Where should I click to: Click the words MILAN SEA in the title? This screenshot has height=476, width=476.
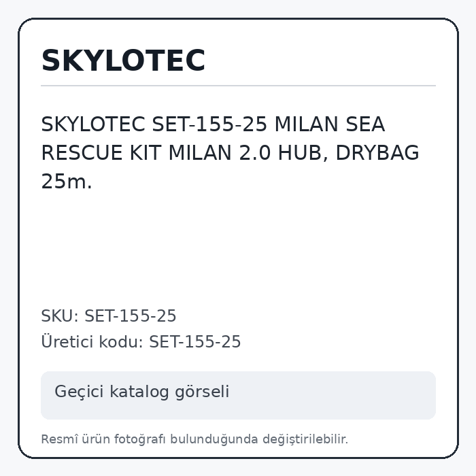point(330,124)
